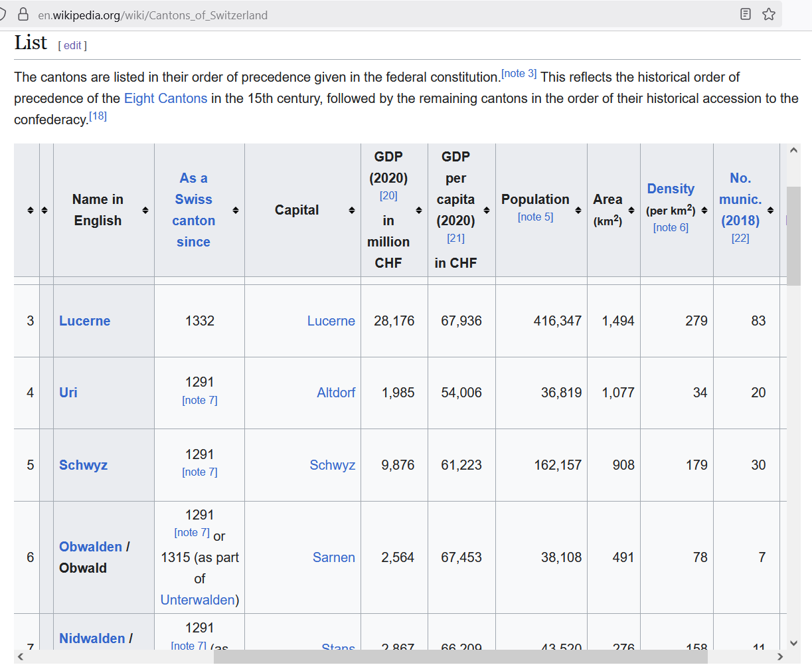Click edit link next to List heading
Screen dimensions: 812x669
(72, 45)
